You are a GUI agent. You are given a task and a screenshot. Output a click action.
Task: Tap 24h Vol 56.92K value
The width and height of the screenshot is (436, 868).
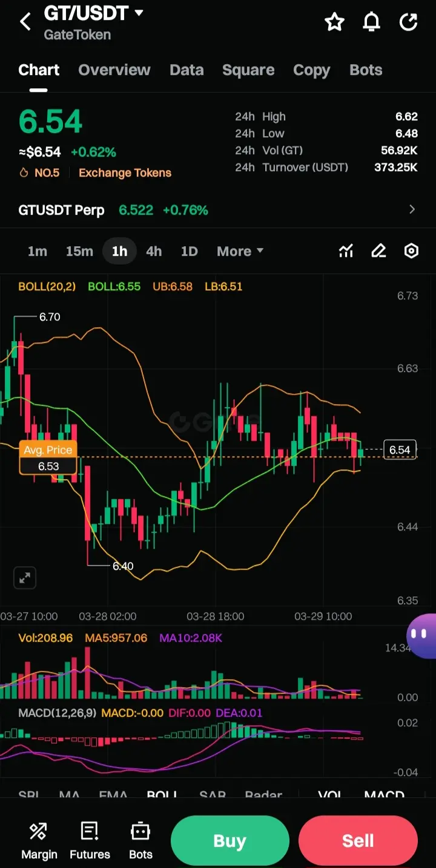(x=400, y=150)
